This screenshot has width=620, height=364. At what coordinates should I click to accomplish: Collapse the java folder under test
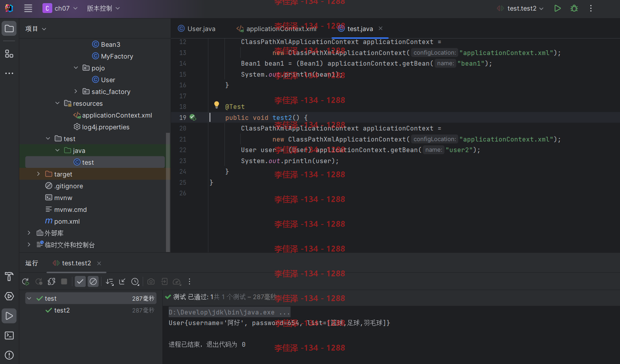pos(57,150)
